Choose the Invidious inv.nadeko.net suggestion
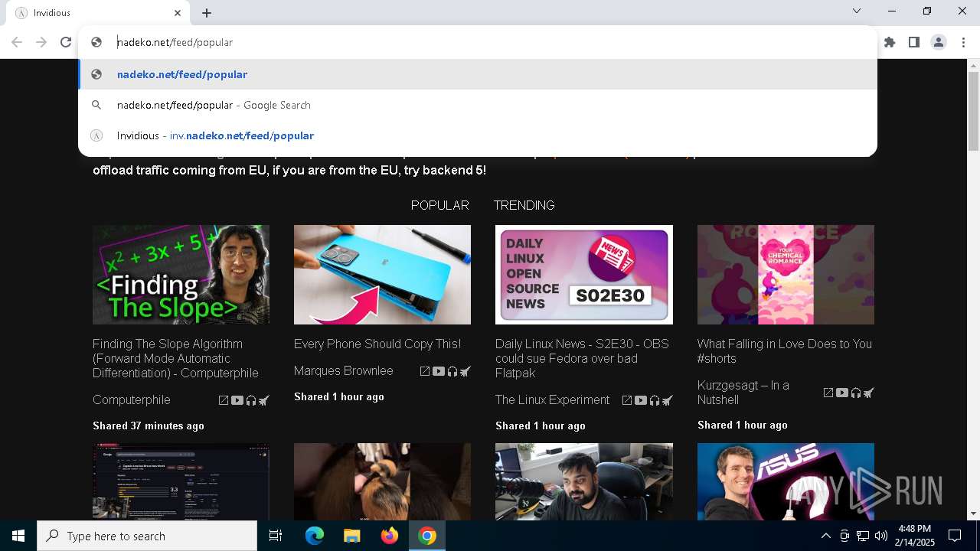Image resolution: width=980 pixels, height=551 pixels. [x=478, y=135]
